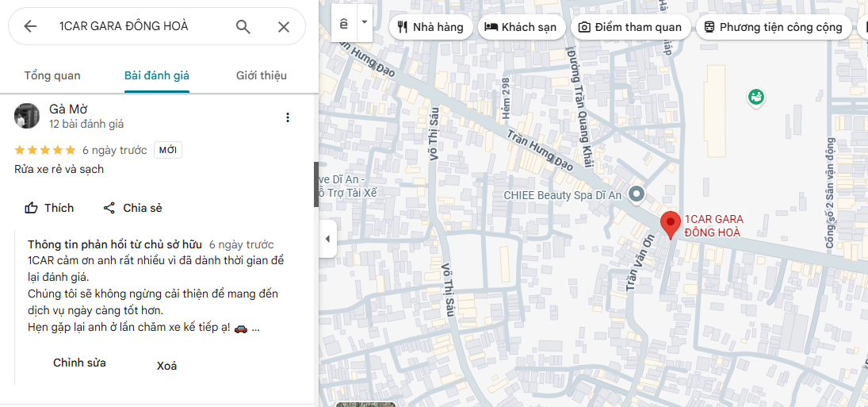Open the input tool dropdown arrow

click(365, 23)
